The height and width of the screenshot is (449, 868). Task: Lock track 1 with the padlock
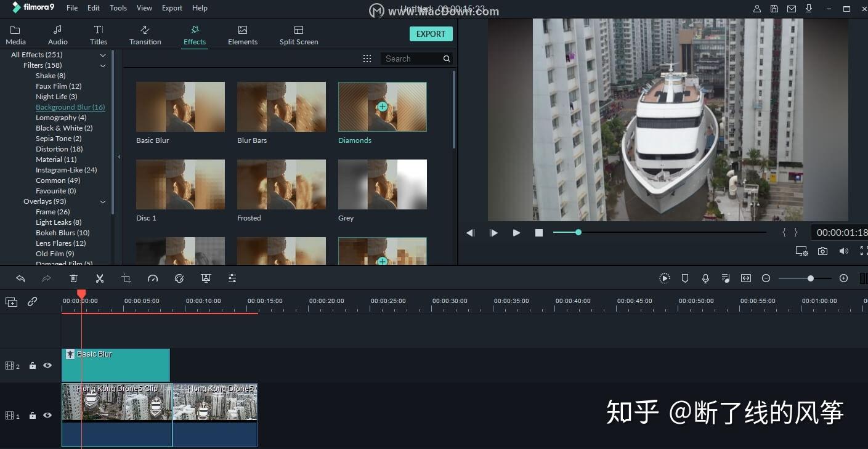click(x=33, y=416)
